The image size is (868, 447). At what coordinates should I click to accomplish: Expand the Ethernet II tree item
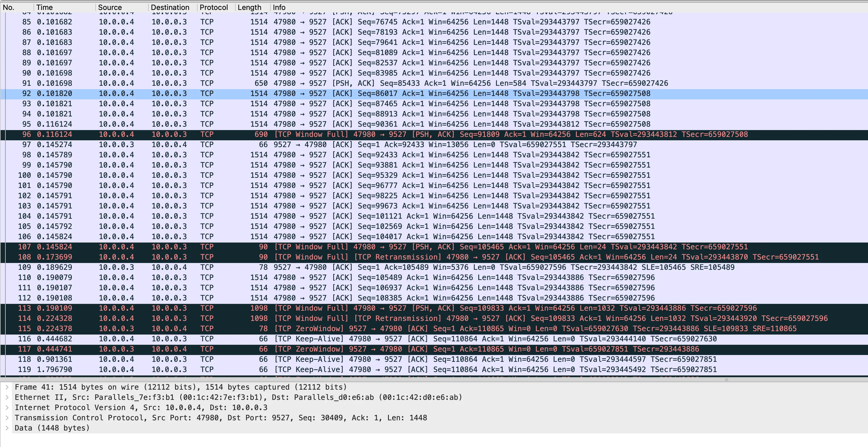7,397
